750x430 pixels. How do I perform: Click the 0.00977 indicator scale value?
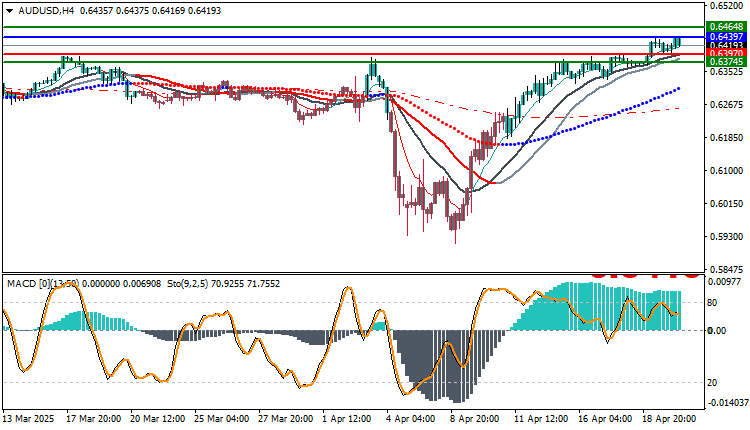coord(725,282)
